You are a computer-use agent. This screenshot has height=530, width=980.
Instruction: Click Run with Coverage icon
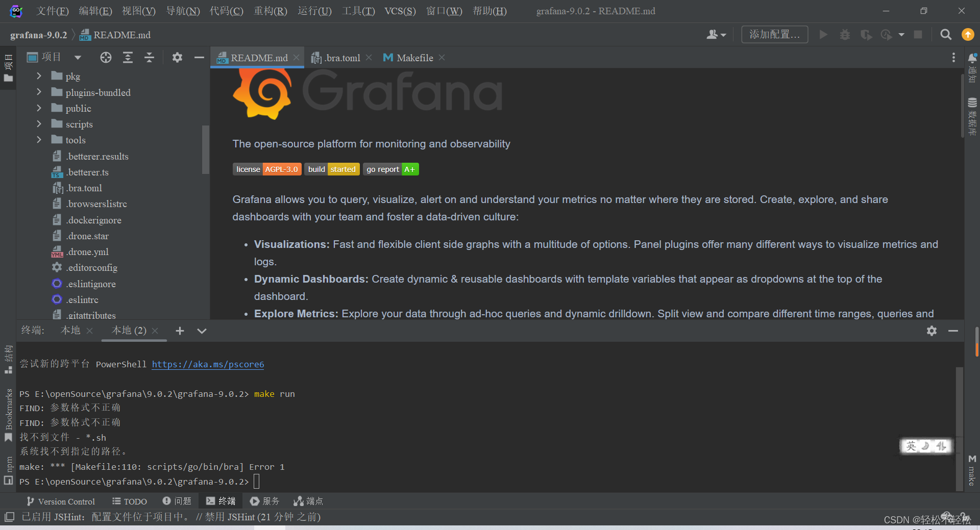866,35
